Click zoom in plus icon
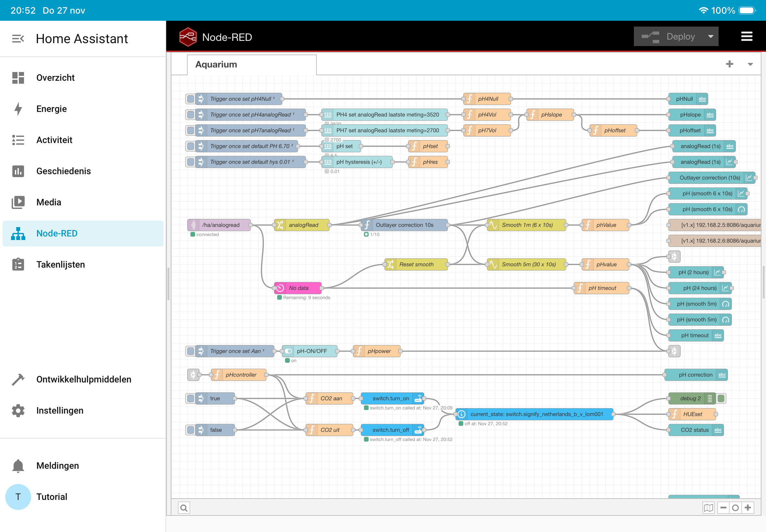 pyautogui.click(x=747, y=508)
